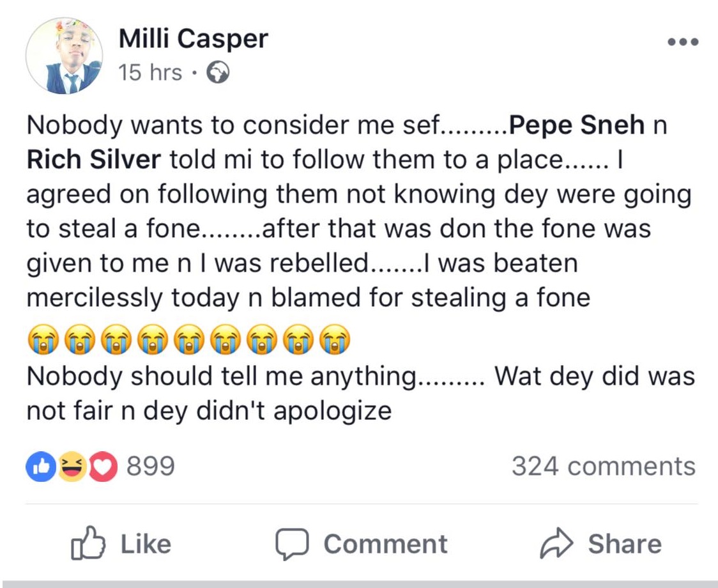
Task: Click the laughing Haha reaction icon
Action: (x=70, y=467)
